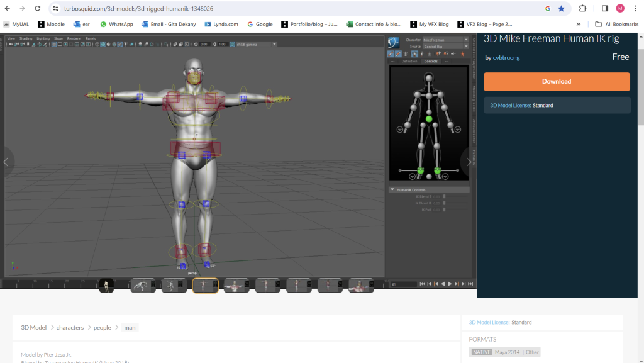
Task: Select the first preview thumbnail
Action: pos(107,286)
